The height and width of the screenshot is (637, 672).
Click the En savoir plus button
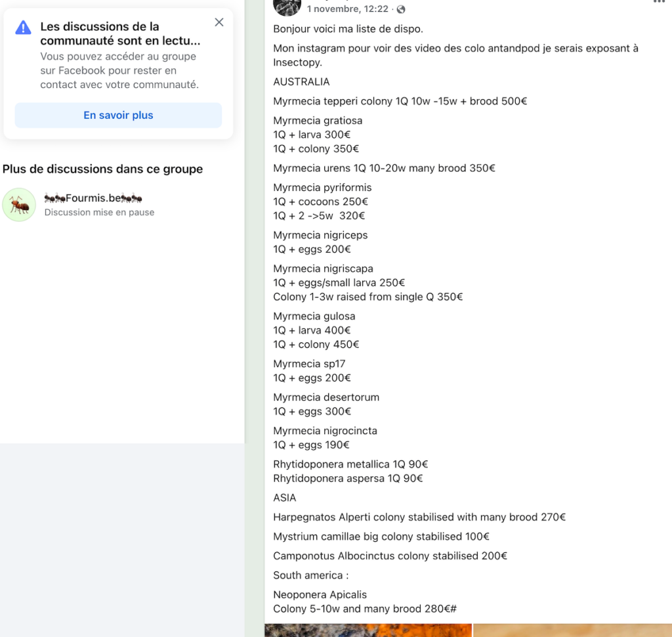point(118,116)
